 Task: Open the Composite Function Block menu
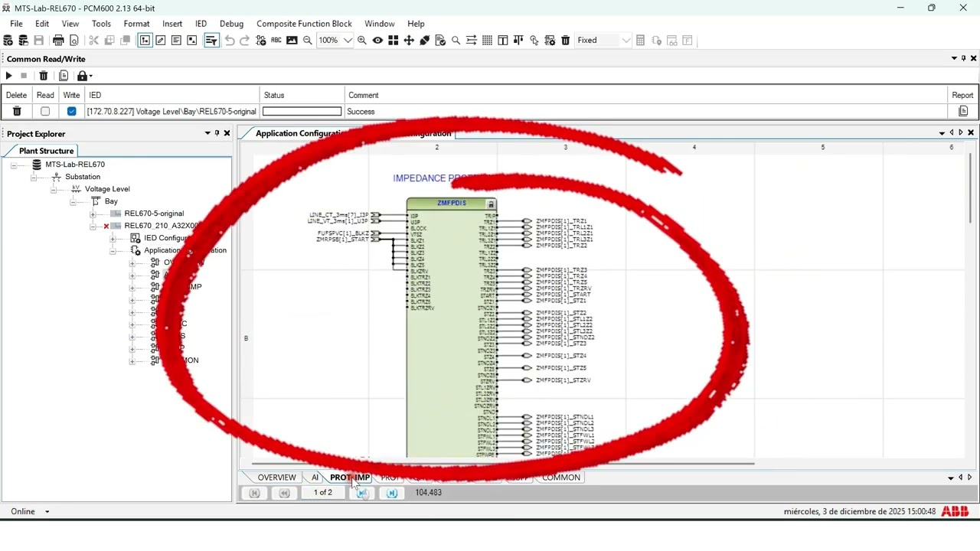tap(304, 24)
